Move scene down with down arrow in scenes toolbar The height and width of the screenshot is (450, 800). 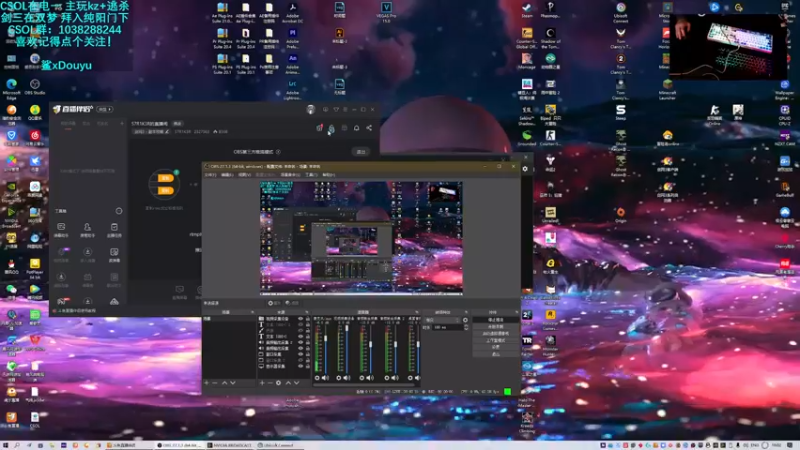point(233,383)
